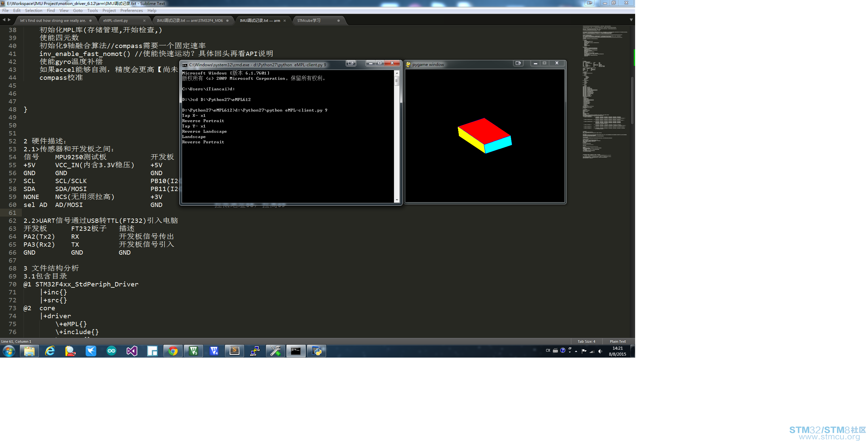Show hidden system tray icons arrow

(x=576, y=352)
